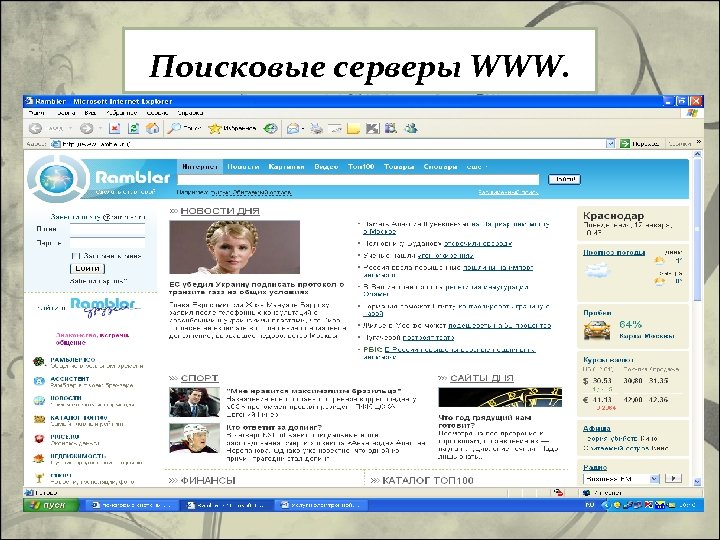Click the Print toolbar icon
Image resolution: width=720 pixels, height=540 pixels.
click(x=316, y=129)
